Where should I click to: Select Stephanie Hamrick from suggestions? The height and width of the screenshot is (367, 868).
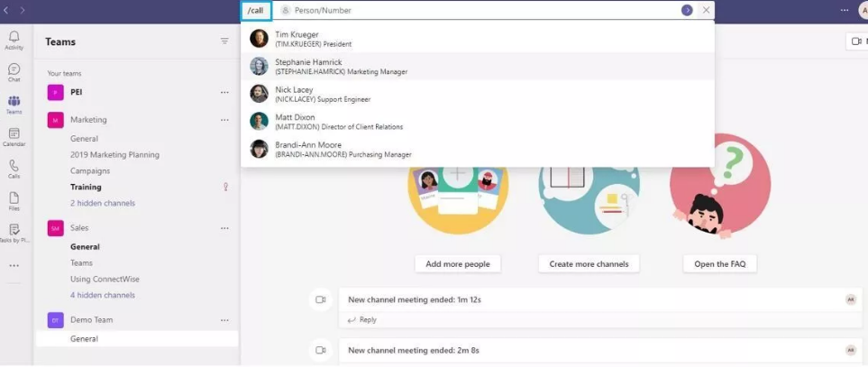(x=477, y=67)
